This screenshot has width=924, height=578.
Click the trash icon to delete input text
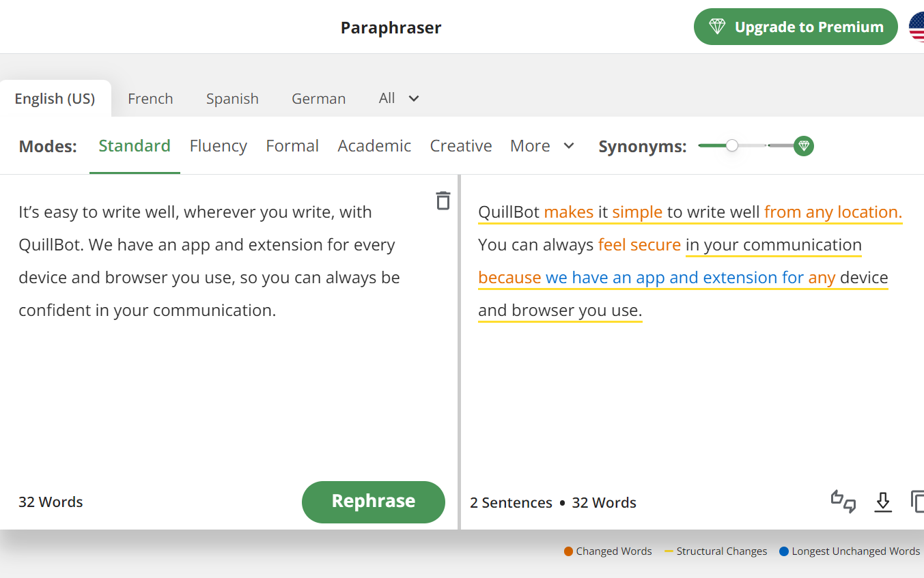[443, 201]
